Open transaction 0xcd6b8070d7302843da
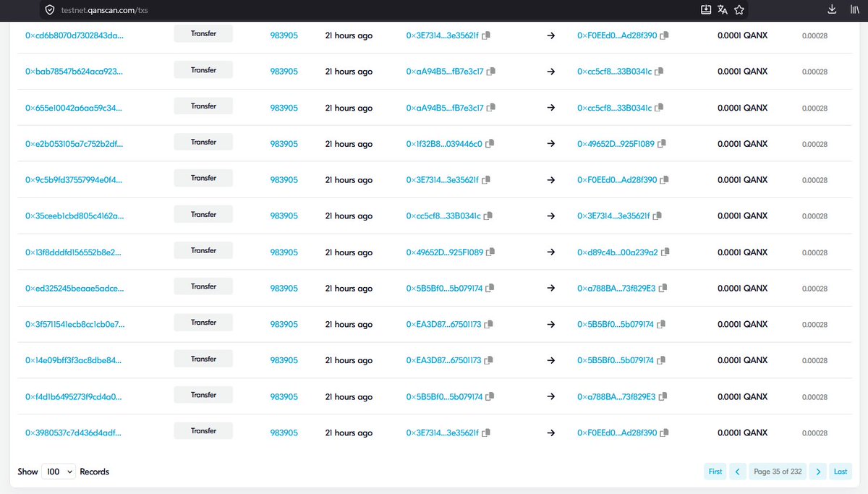The image size is (868, 494). (x=75, y=35)
